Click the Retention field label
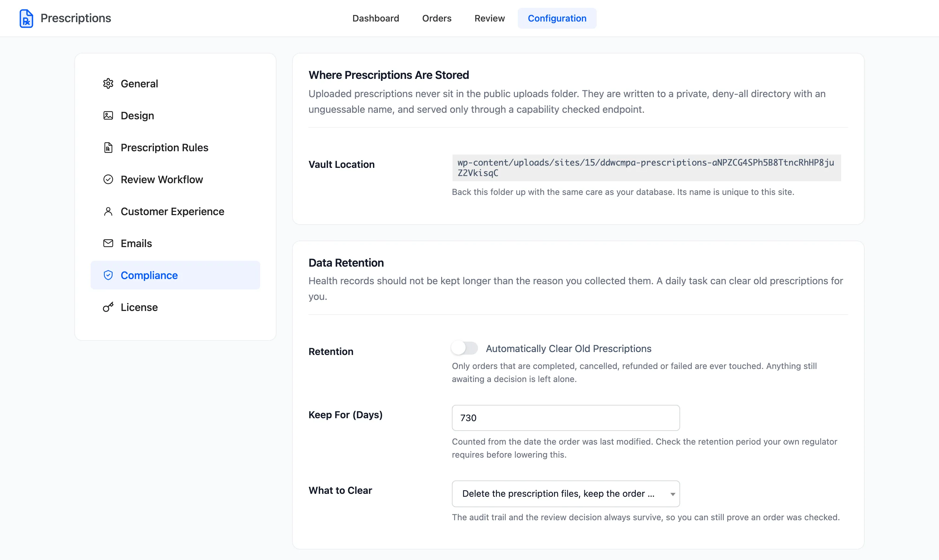The height and width of the screenshot is (560, 939). [331, 351]
